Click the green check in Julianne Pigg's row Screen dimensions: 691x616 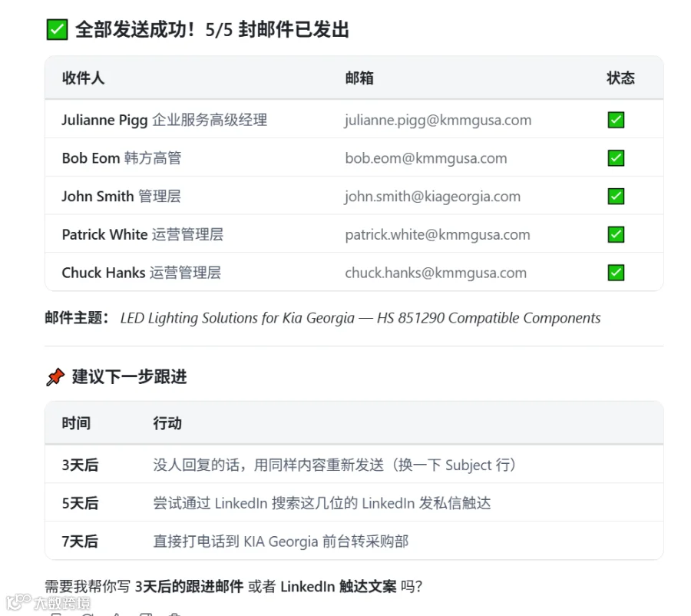[616, 120]
